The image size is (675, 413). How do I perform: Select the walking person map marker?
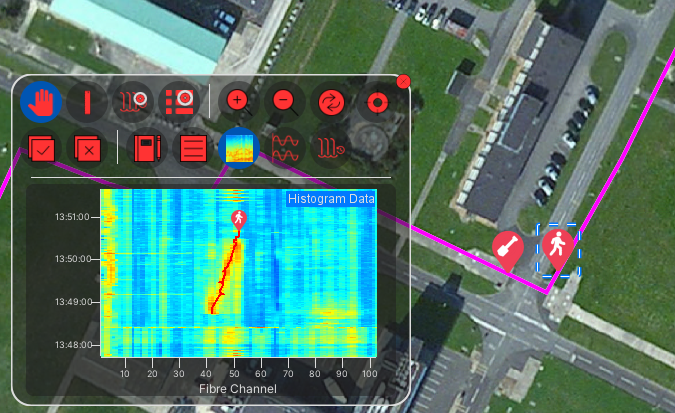click(x=558, y=247)
